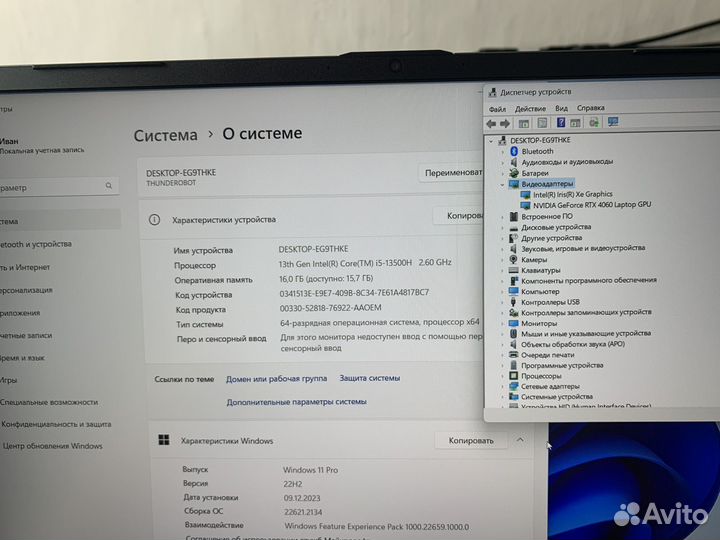Click the Back arrow in Device Manager toolbar
720x540 pixels.
pyautogui.click(x=492, y=122)
